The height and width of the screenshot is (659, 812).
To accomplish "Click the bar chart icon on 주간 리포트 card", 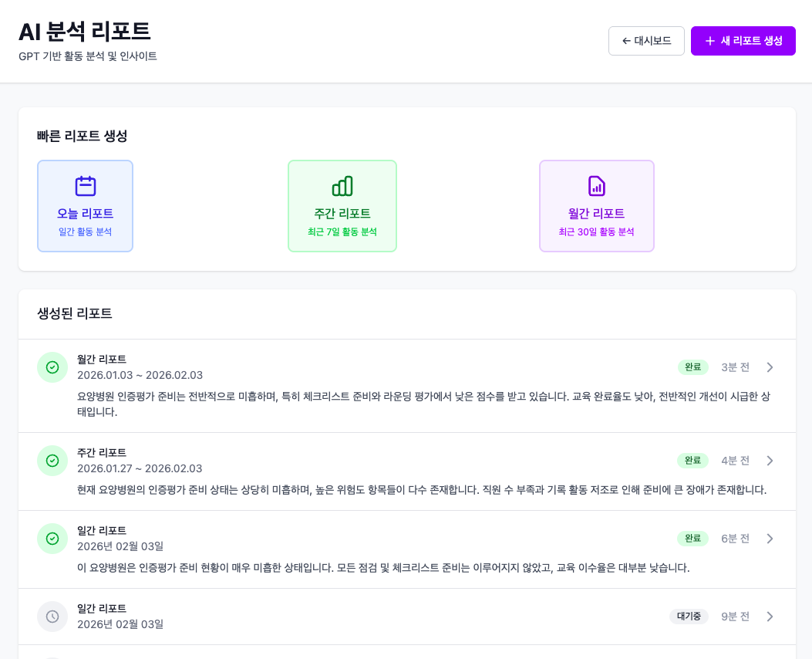I will (x=342, y=185).
